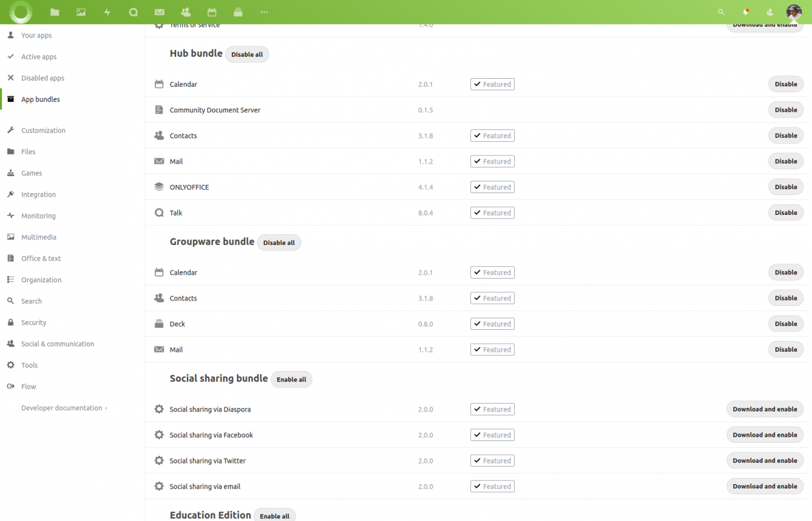
Task: Download and enable Social sharing via Diaspora
Action: [x=765, y=409]
